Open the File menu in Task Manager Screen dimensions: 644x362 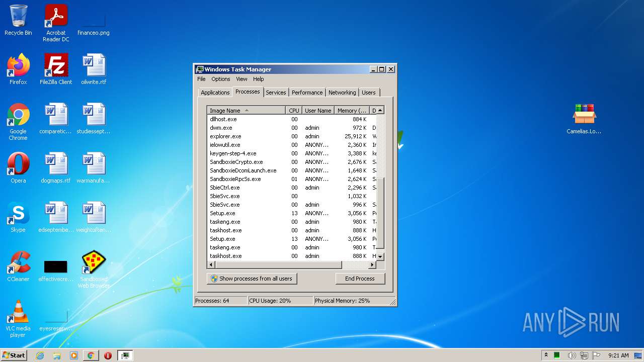pyautogui.click(x=201, y=79)
